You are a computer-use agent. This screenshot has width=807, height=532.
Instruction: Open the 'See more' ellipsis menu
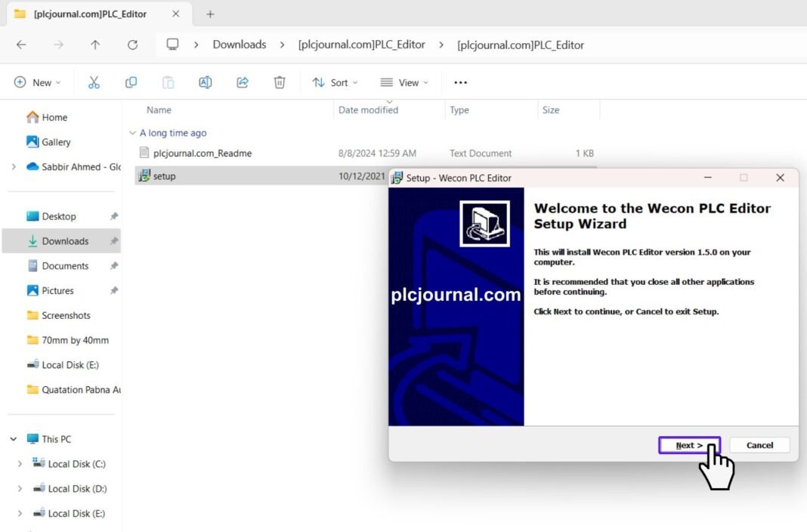(x=460, y=82)
